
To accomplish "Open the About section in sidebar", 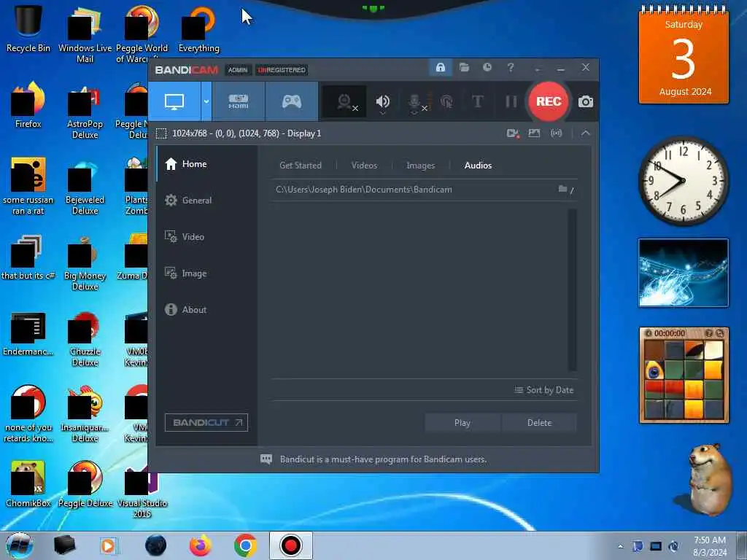I will coord(206,309).
